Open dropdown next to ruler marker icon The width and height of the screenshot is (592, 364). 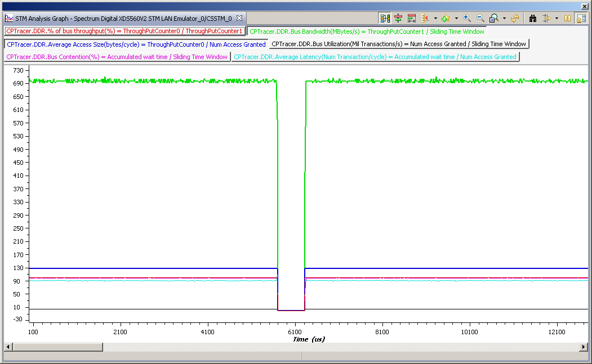[x=435, y=18]
